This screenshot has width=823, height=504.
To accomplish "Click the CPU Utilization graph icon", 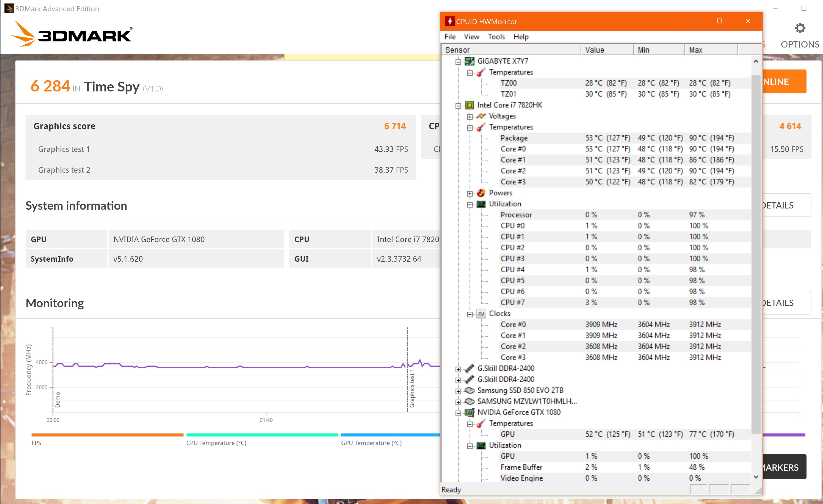I will 481,204.
